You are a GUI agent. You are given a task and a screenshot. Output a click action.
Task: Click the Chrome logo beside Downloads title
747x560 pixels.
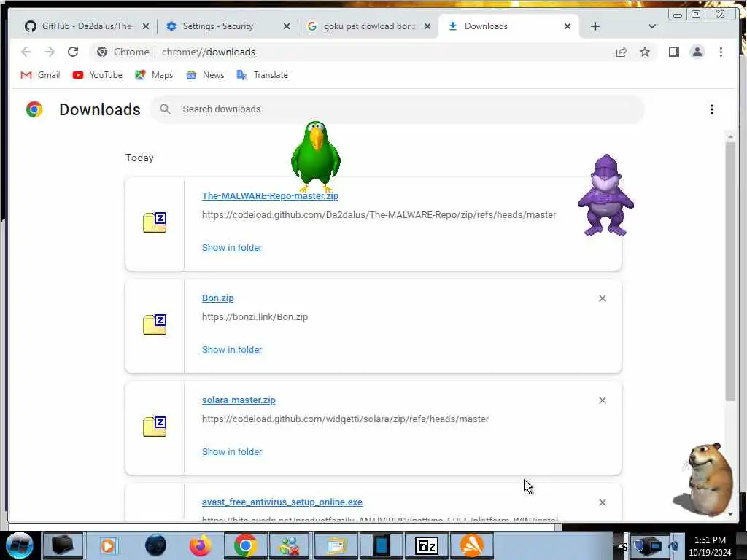tap(34, 109)
